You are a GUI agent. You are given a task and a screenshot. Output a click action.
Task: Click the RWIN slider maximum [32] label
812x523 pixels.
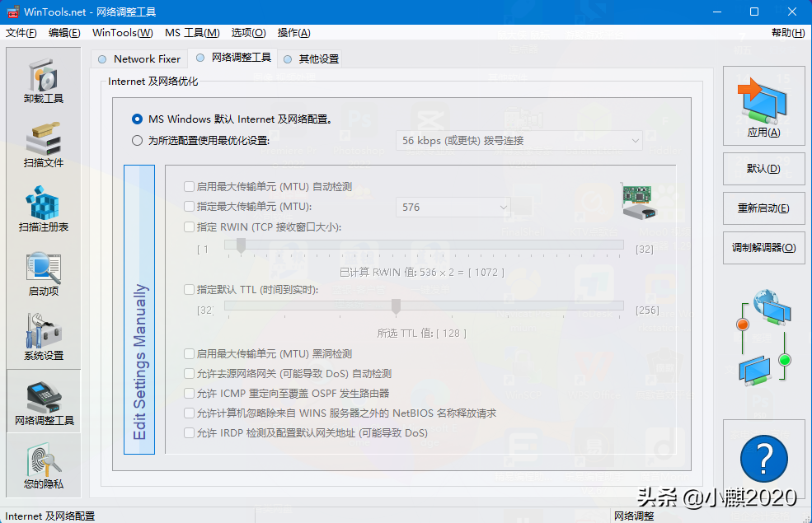[645, 250]
